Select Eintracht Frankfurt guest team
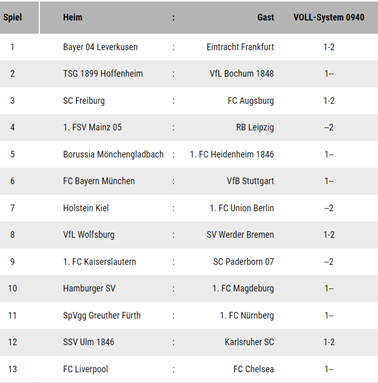Screen dimensions: 378x383 [x=240, y=47]
